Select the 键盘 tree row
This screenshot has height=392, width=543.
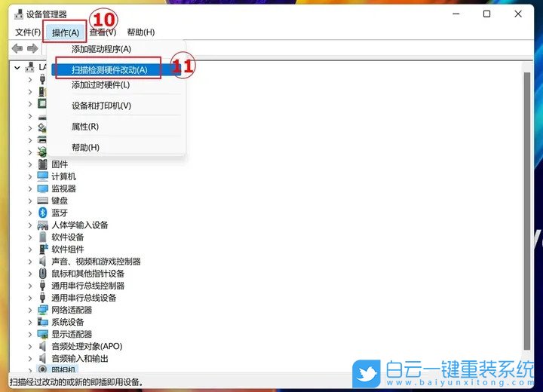tap(60, 201)
